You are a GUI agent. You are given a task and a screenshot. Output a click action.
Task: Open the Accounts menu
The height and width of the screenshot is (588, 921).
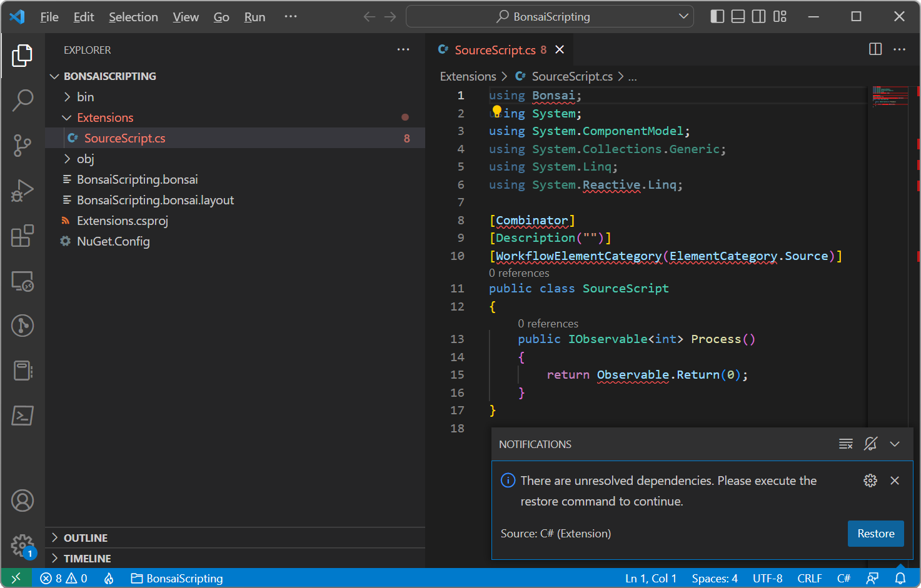click(x=23, y=501)
